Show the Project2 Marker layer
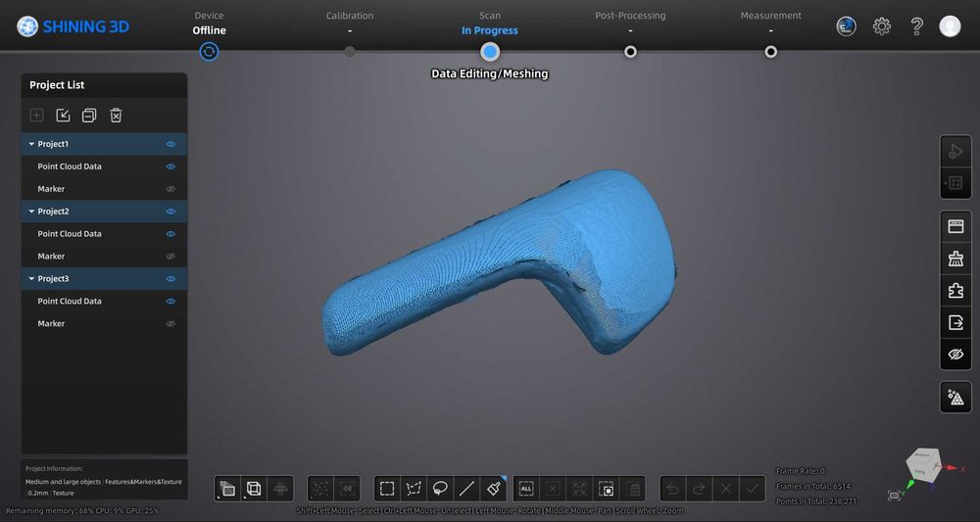Screen dimensions: 980x522 click(171, 257)
